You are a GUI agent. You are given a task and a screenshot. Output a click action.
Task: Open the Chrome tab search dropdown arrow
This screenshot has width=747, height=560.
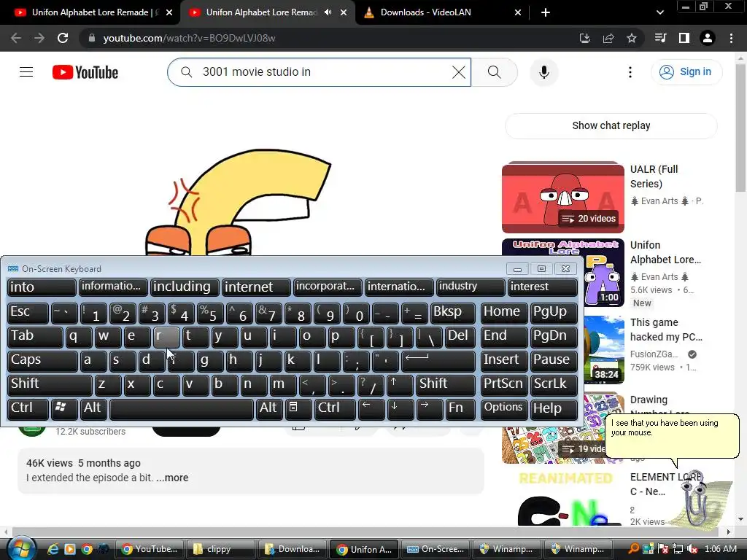pos(659,12)
